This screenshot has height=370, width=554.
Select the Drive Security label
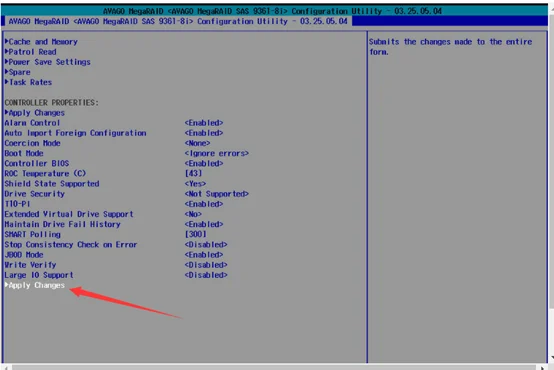35,194
